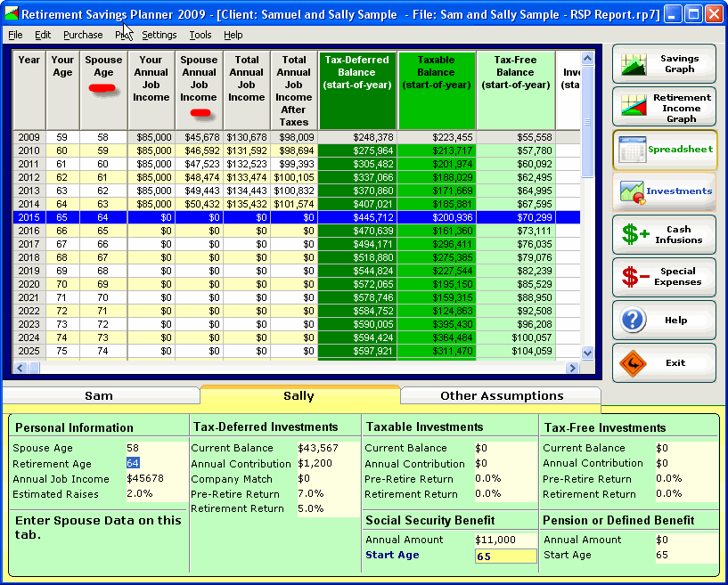Click the Exit arrow icon
The width and height of the screenshot is (728, 585).
pyautogui.click(x=633, y=362)
